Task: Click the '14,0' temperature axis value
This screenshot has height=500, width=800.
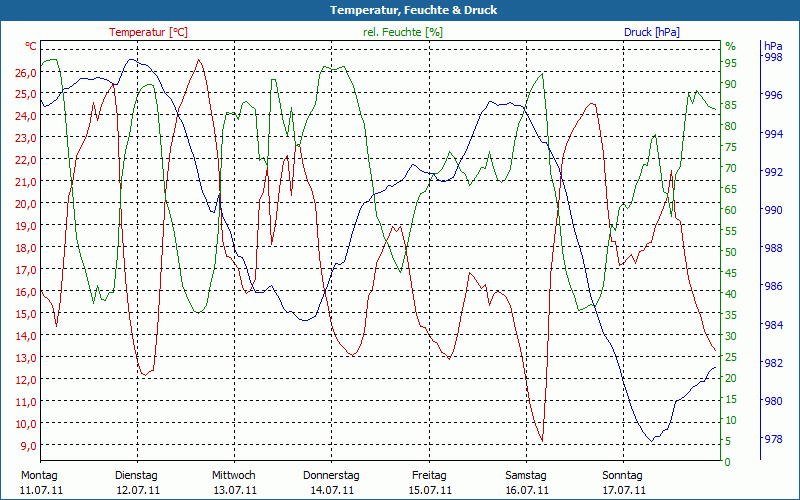Action: (26, 336)
